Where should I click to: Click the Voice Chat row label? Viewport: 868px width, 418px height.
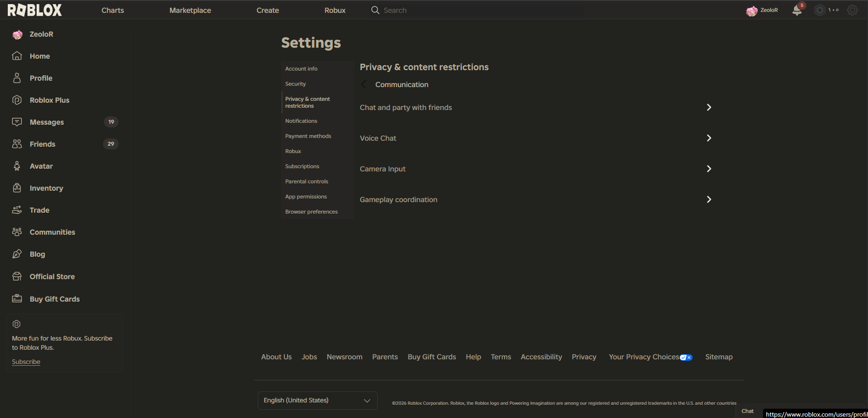coord(378,138)
